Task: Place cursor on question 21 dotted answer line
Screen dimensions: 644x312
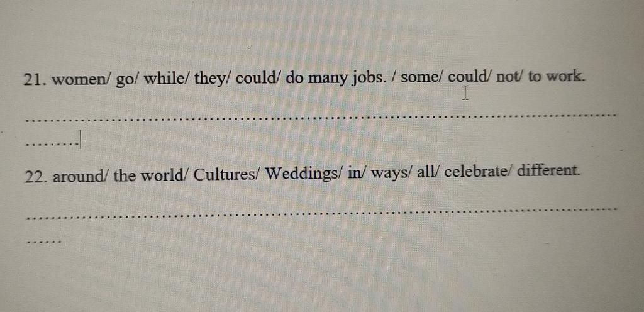Action: pyautogui.click(x=320, y=118)
